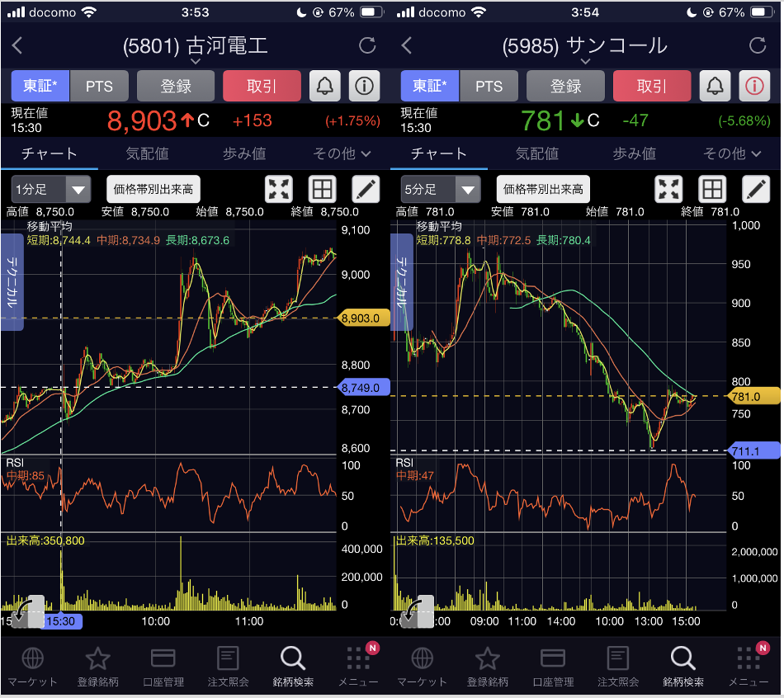Expand その他 tab menu on 古河電工 screen
Viewport: 784px width, 698px height.
tap(342, 153)
